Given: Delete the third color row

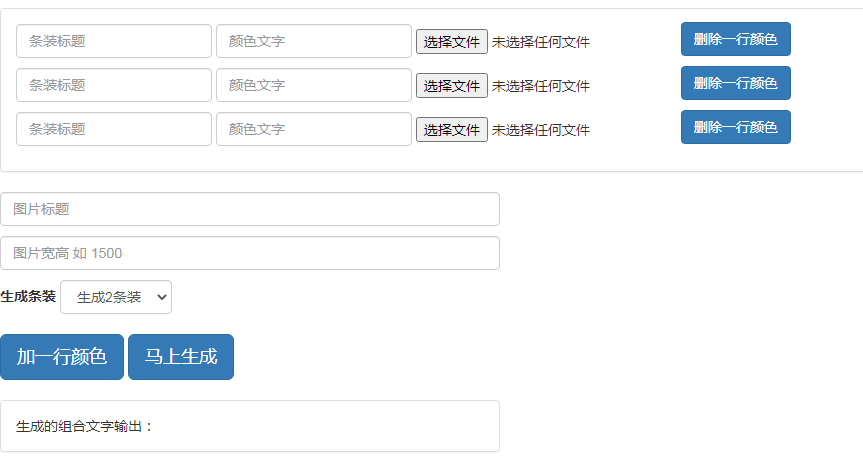Looking at the screenshot, I should click(736, 127).
